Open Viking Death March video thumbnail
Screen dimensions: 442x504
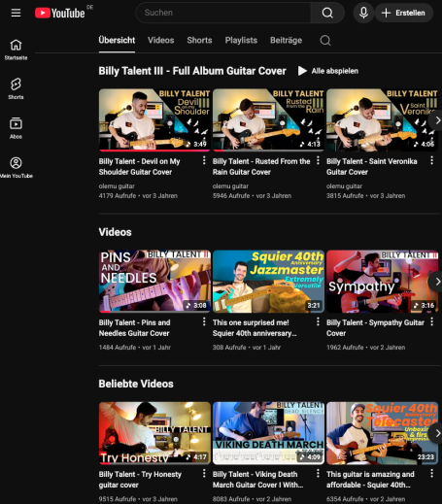click(x=268, y=433)
